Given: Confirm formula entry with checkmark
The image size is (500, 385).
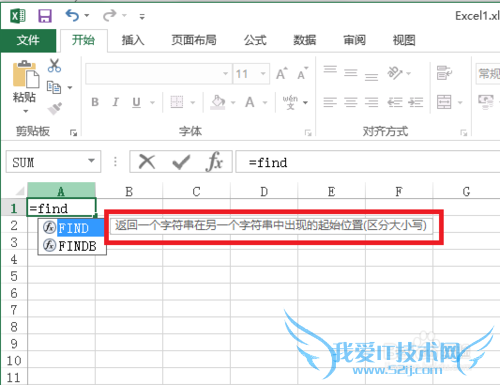Looking at the screenshot, I should click(x=181, y=162).
